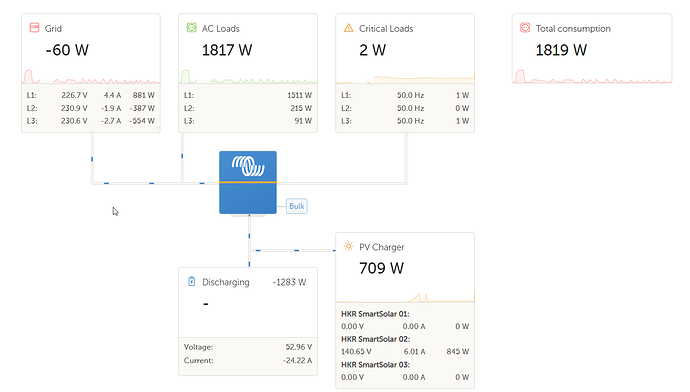Screen dimensions: 690x392
Task: Click the battery -1283 W reading
Action: pos(289,282)
